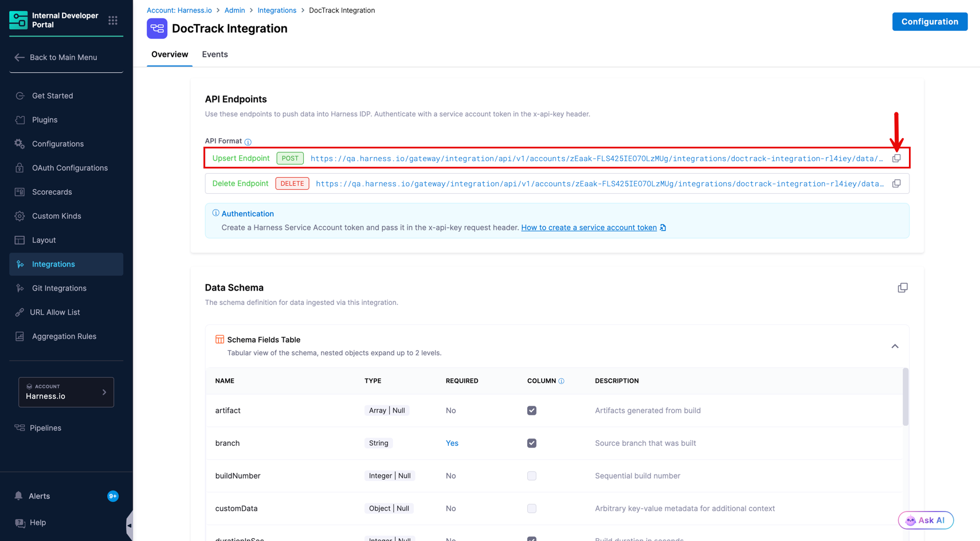Click the URL Allow List link icon

coord(19,312)
